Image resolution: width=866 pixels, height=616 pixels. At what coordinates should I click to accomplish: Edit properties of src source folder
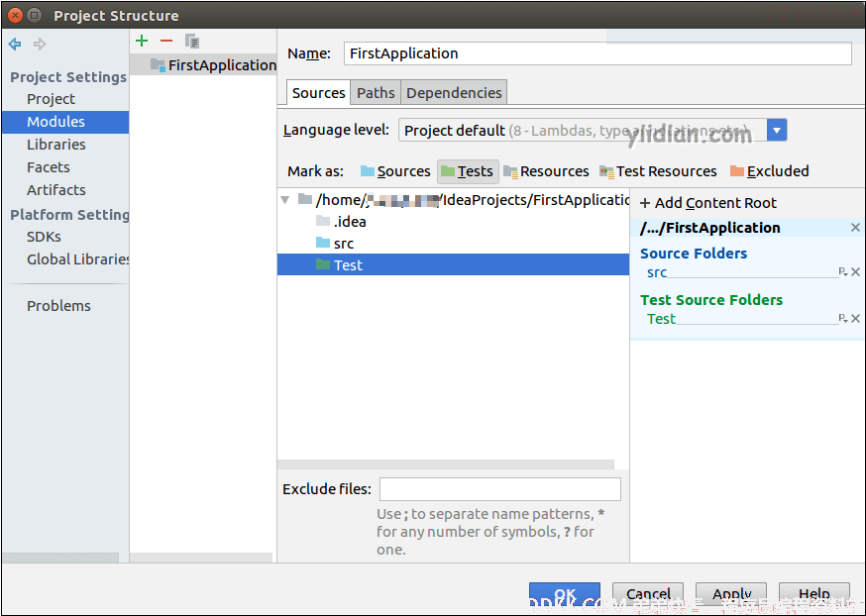coord(843,271)
